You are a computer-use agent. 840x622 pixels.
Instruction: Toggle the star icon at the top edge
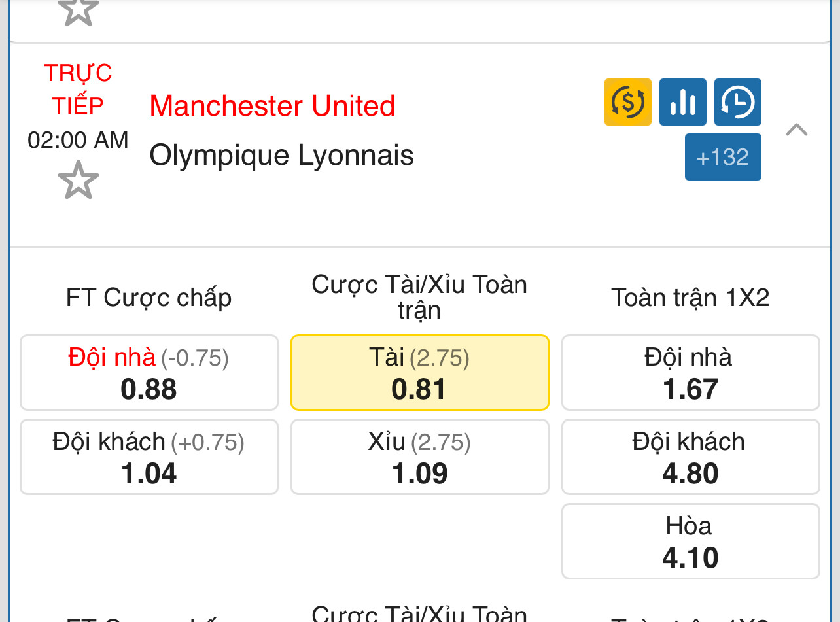coord(79,11)
